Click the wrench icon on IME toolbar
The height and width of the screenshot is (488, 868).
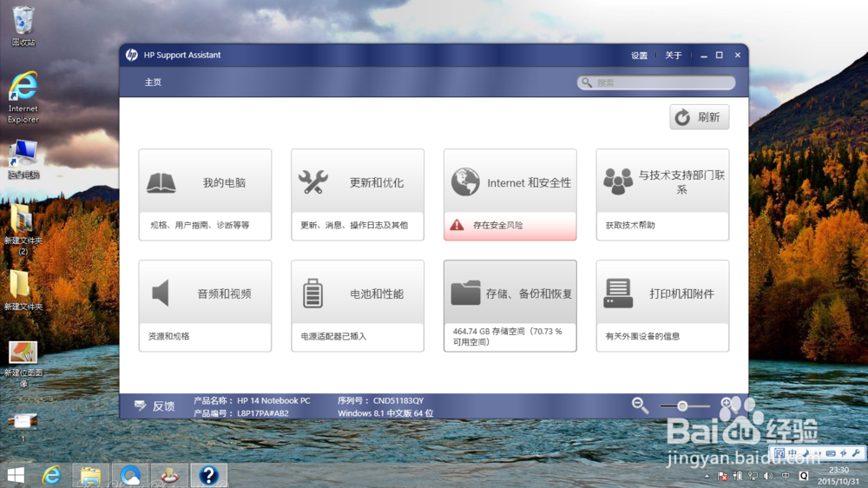857,453
